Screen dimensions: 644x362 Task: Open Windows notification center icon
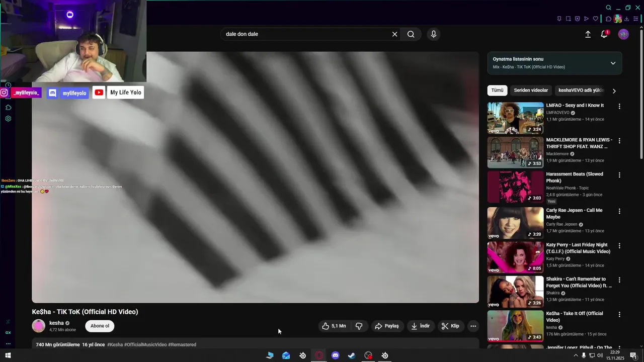(x=633, y=355)
